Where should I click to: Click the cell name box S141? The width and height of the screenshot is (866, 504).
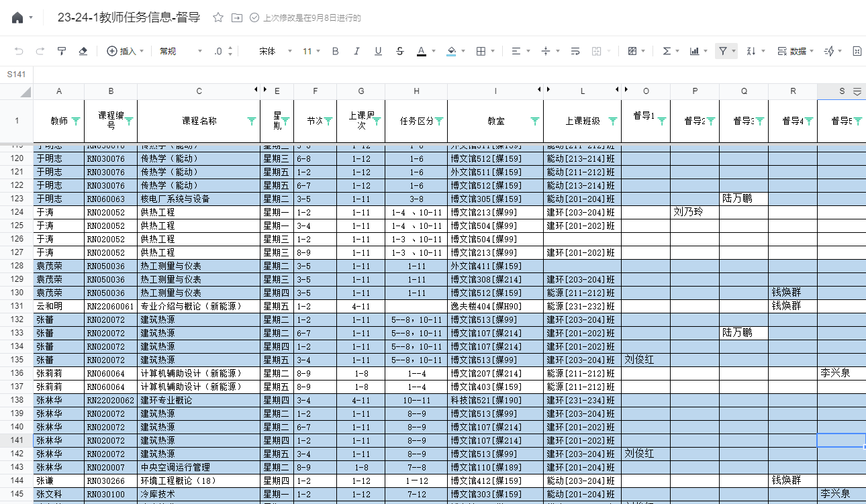point(16,74)
